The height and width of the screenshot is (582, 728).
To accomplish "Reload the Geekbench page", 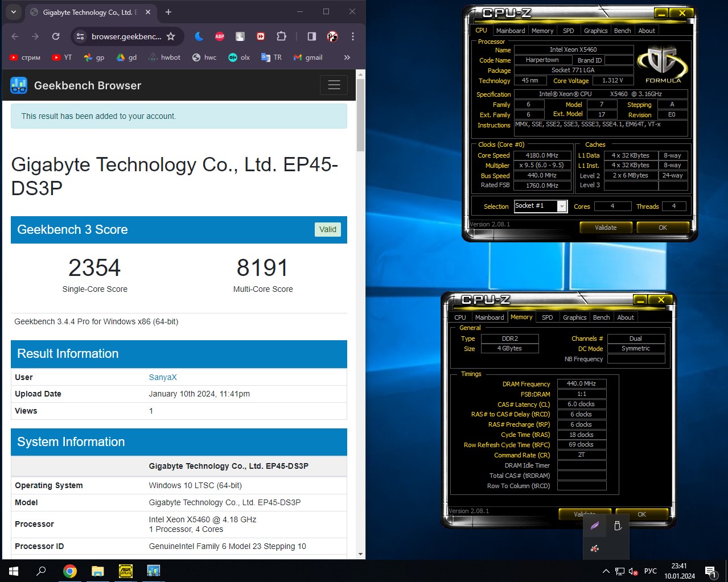I will click(56, 36).
